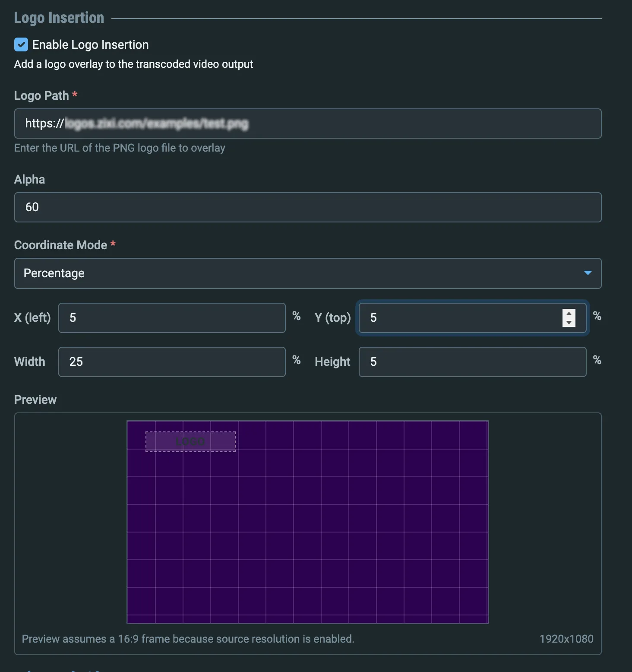The image size is (632, 672).
Task: Click the "Add a logo overlay" description text
Action: click(133, 64)
